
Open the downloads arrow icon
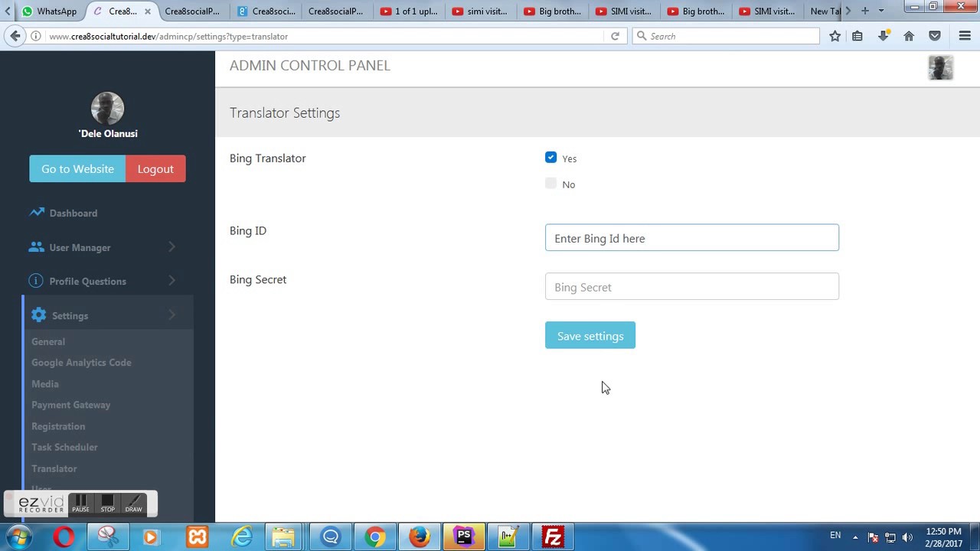click(x=883, y=36)
